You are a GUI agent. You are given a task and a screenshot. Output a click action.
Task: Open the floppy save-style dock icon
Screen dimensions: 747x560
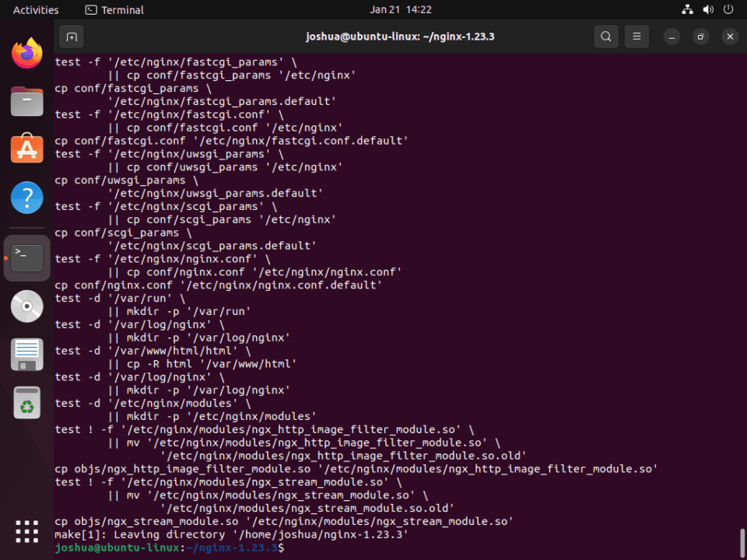[26, 355]
